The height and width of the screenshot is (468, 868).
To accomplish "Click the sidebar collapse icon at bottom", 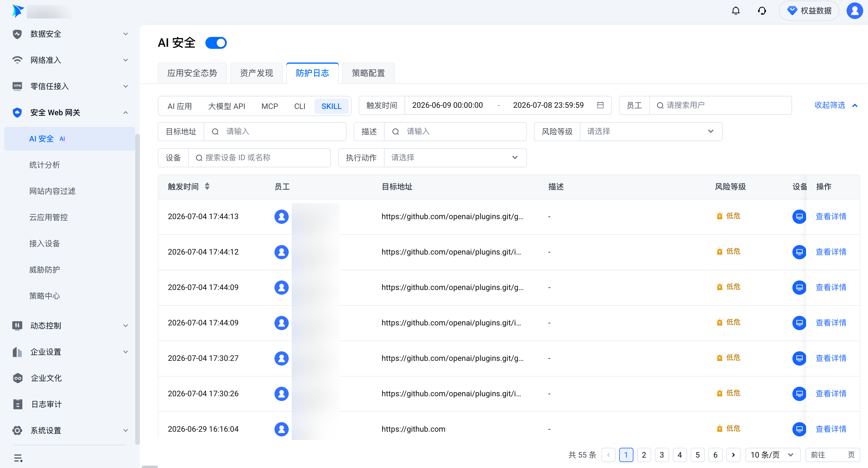I will coord(18,458).
